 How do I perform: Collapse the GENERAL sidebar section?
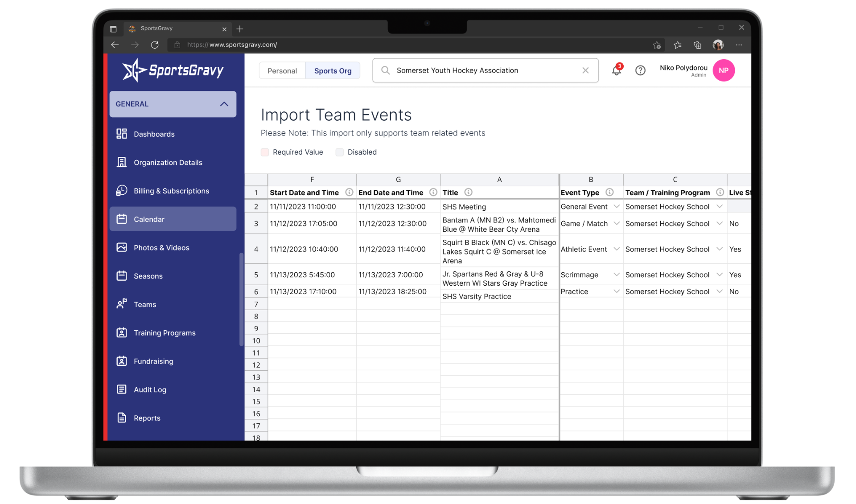(x=224, y=104)
